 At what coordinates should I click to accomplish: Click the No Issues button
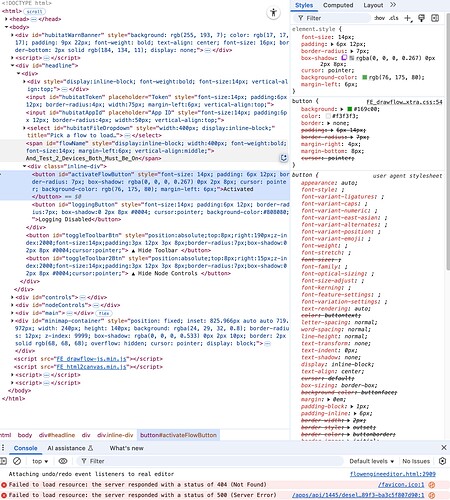click(416, 461)
